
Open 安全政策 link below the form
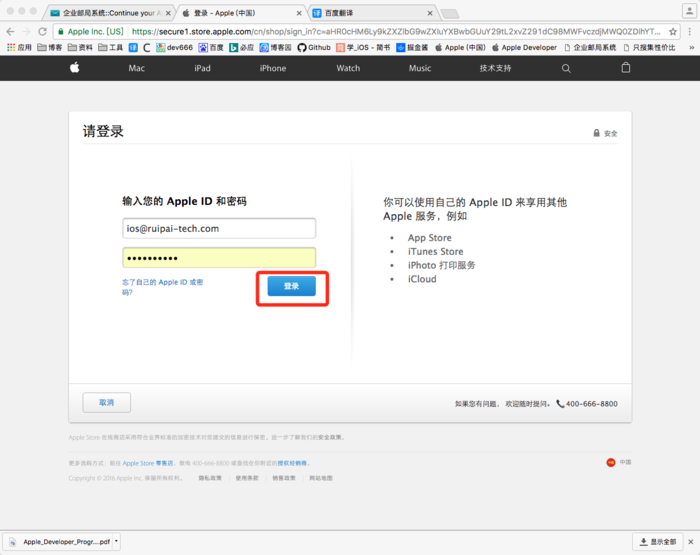[x=329, y=437]
